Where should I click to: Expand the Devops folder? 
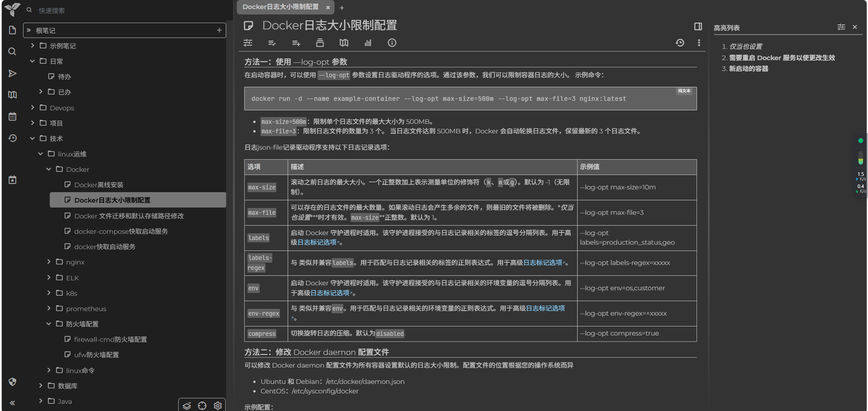tap(33, 108)
